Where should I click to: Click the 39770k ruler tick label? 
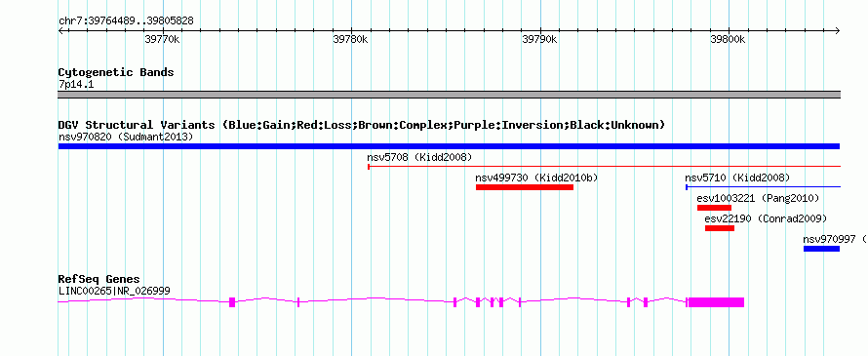pos(162,40)
